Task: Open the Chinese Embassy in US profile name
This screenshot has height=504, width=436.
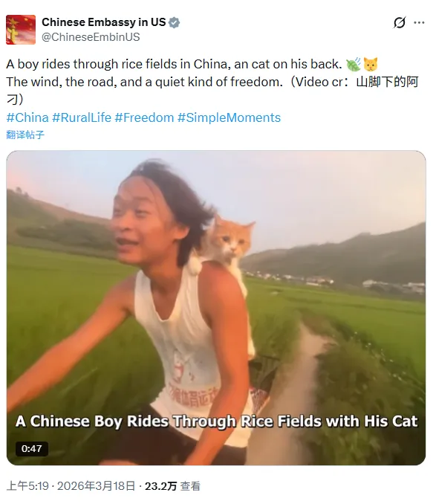Action: (x=104, y=22)
